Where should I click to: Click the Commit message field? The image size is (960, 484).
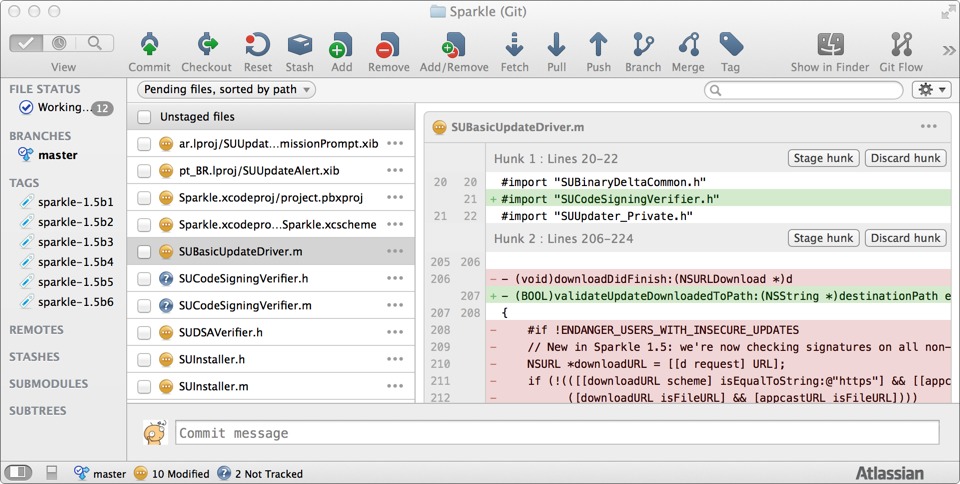557,433
